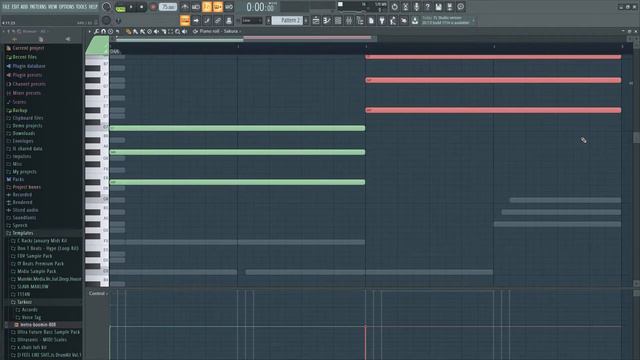Open the piano roll wrench Tools menu
This screenshot has height=360, width=640.
(x=96, y=31)
